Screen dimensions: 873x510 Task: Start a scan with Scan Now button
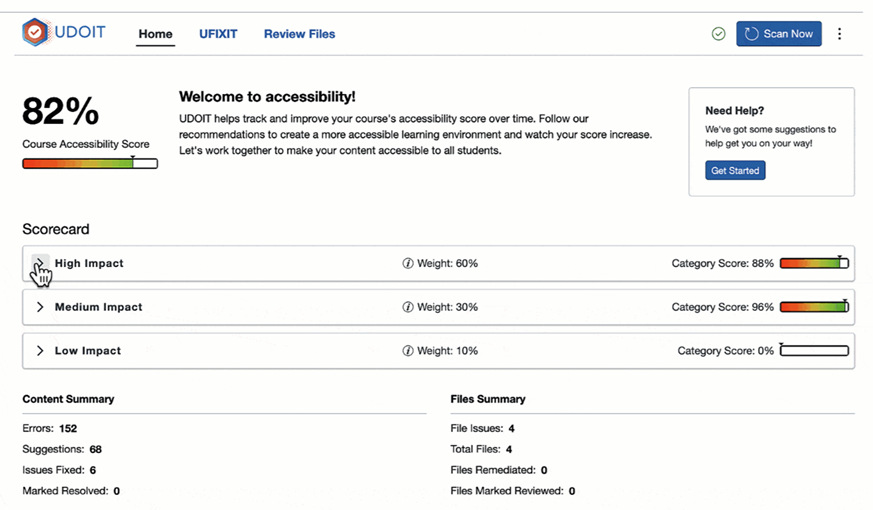tap(779, 34)
